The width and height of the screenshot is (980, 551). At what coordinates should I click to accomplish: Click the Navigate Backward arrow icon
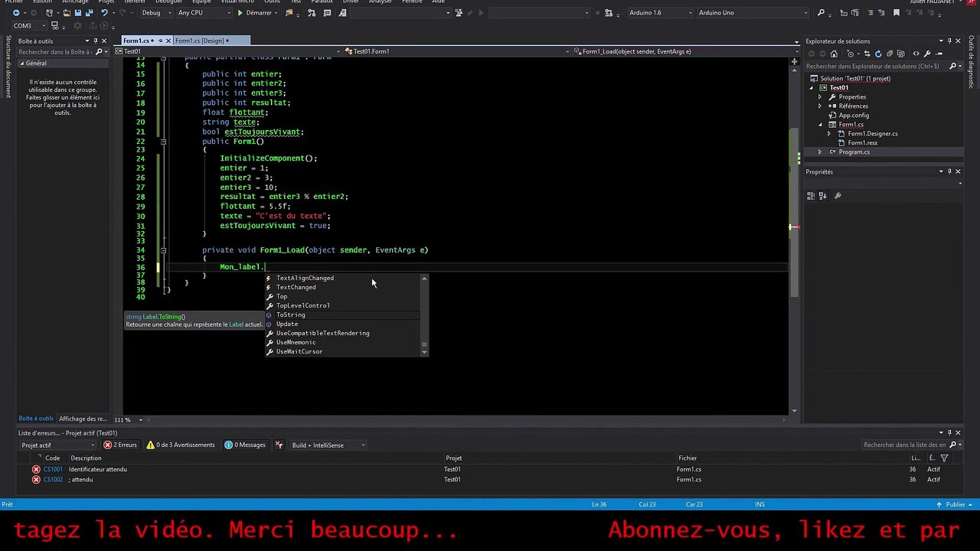[16, 13]
